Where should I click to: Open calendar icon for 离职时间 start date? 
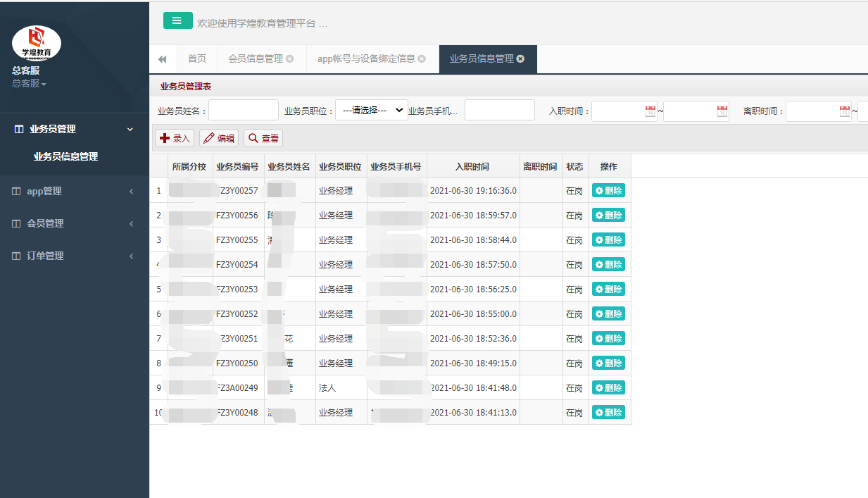[x=844, y=111]
